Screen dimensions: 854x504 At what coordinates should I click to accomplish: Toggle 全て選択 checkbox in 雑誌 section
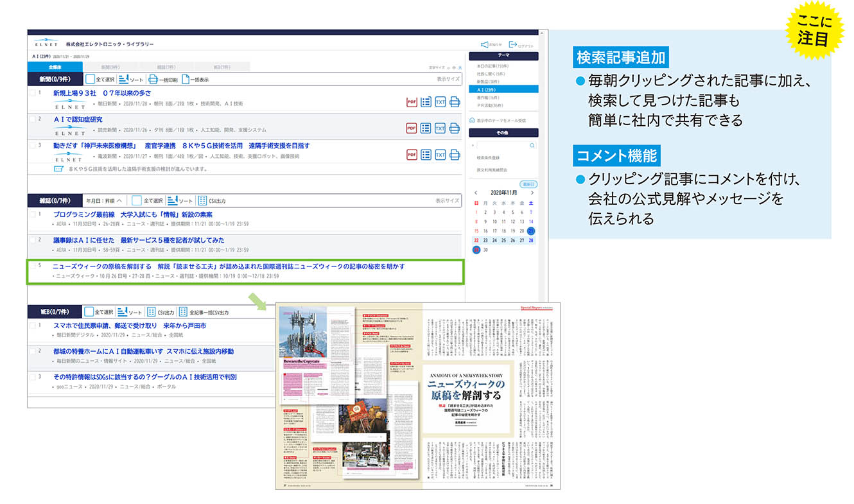pyautogui.click(x=136, y=200)
